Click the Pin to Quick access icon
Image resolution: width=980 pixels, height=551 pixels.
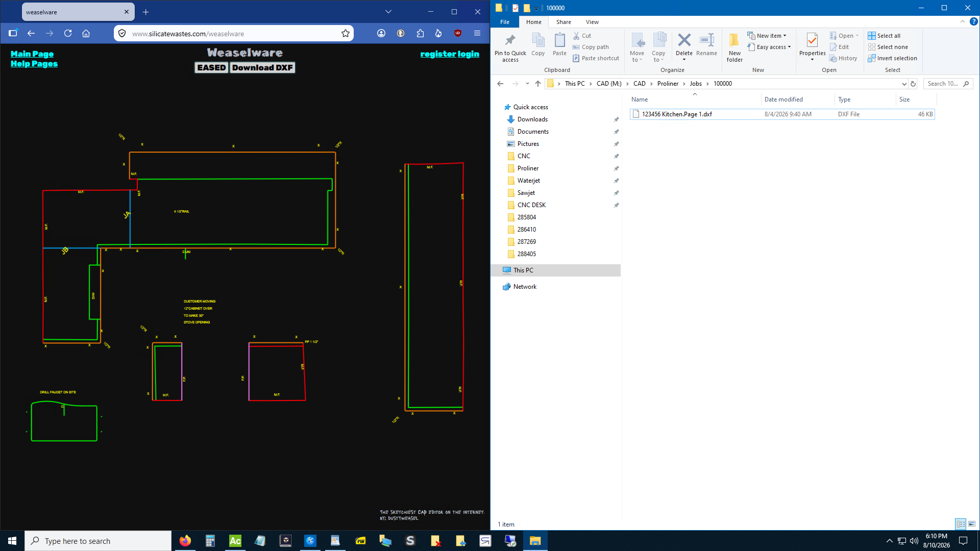click(510, 47)
